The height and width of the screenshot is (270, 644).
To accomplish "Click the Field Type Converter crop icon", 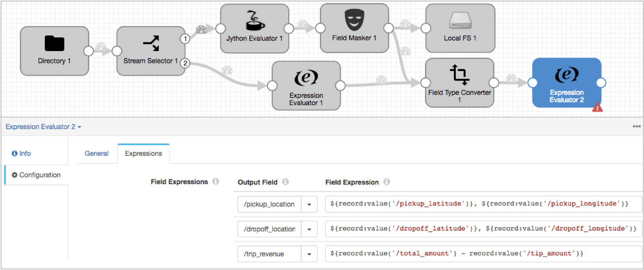I will 460,75.
